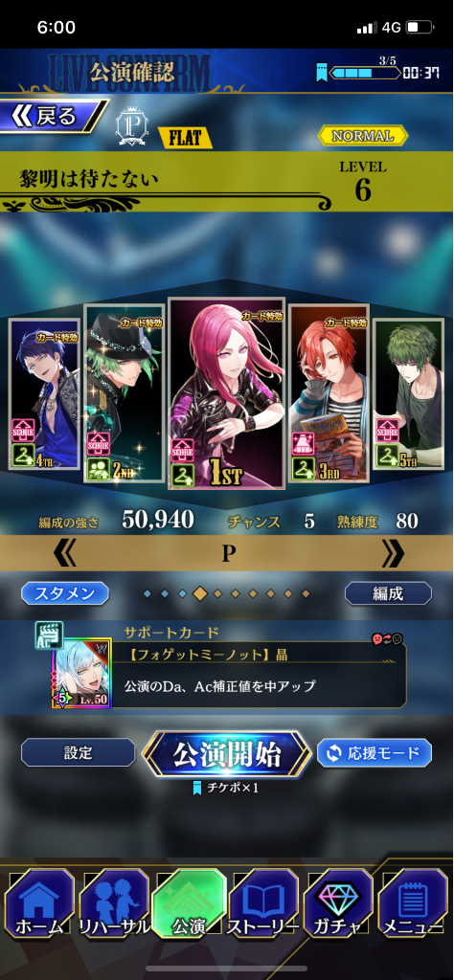Screen dimensions: 454x980
Task: Toggle the スタメン lineup button
Action: tap(65, 593)
